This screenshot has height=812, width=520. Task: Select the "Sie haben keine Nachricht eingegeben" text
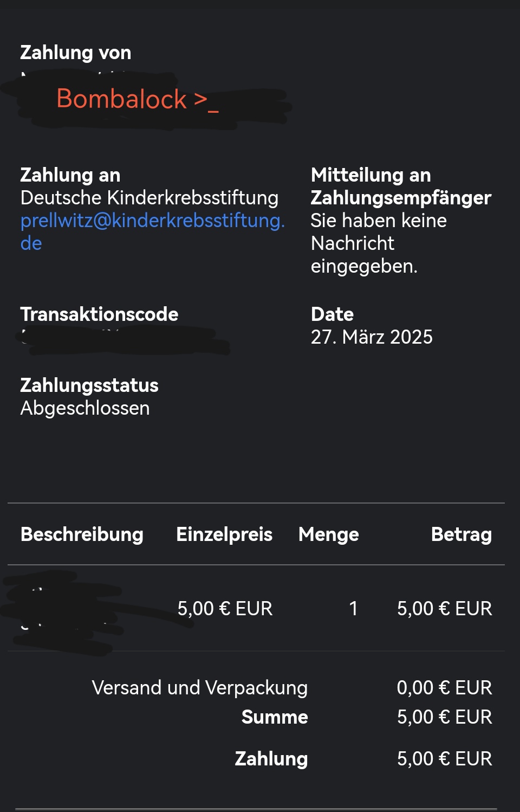[379, 243]
